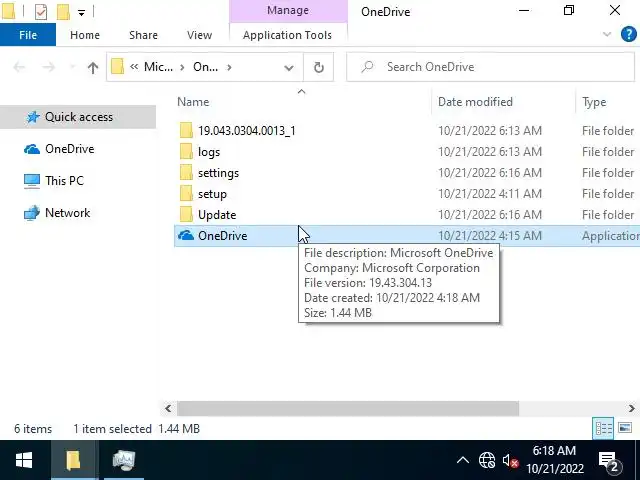This screenshot has width=640, height=480.
Task: Select the Update folder
Action: tap(217, 215)
